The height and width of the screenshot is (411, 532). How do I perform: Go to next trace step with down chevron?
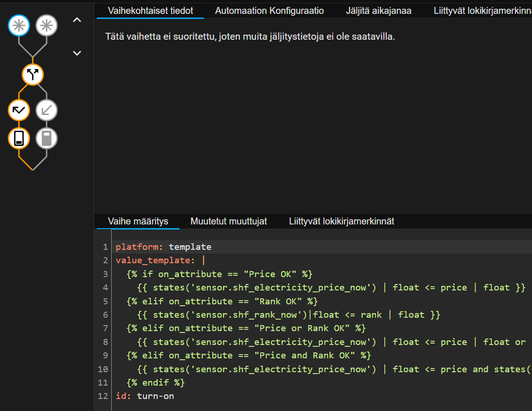77,53
